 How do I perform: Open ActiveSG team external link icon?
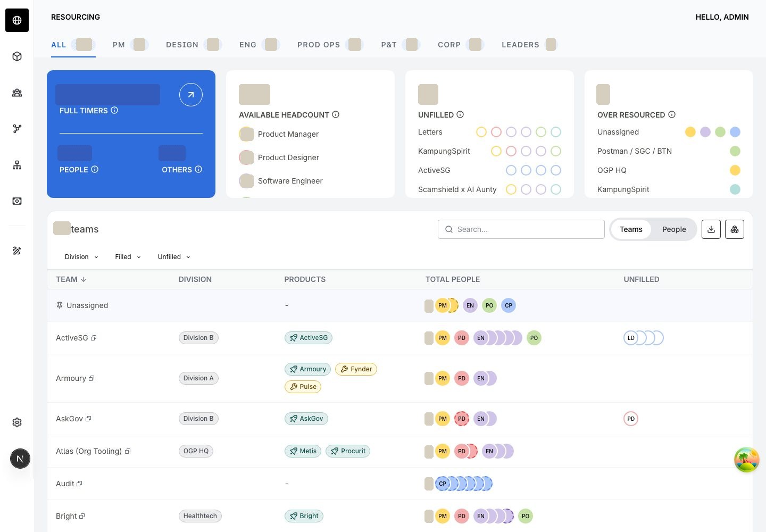pyautogui.click(x=94, y=338)
